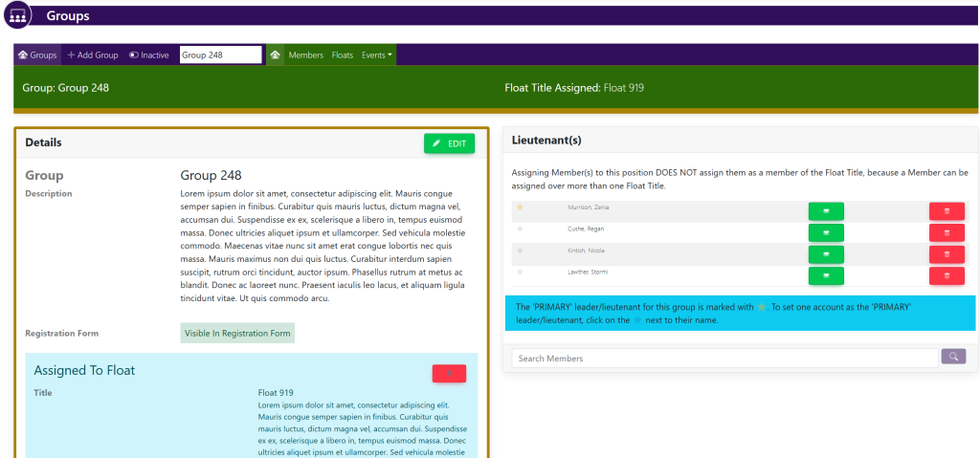Set Cushe, Regan as primary with star
Screen dimensions: 980x458
[521, 229]
